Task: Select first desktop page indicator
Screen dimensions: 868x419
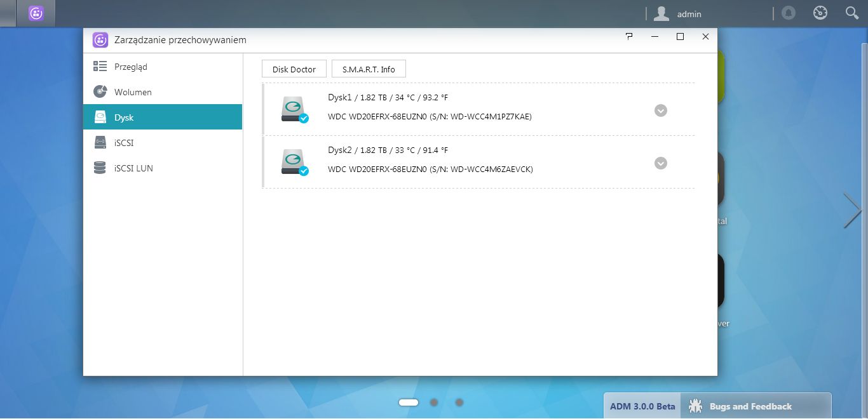Action: [409, 402]
